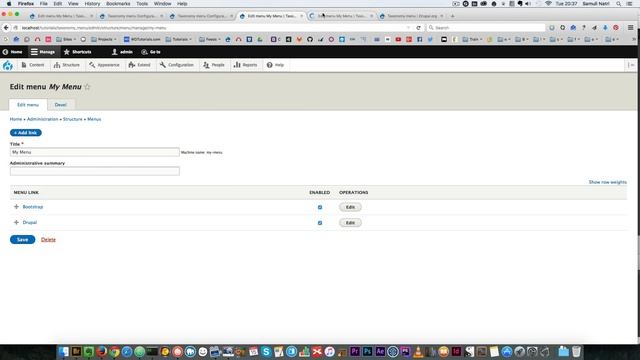Switch to the Taxonomy menu Drupal.org browser tab
The width and height of the screenshot is (640, 360).
point(412,16)
